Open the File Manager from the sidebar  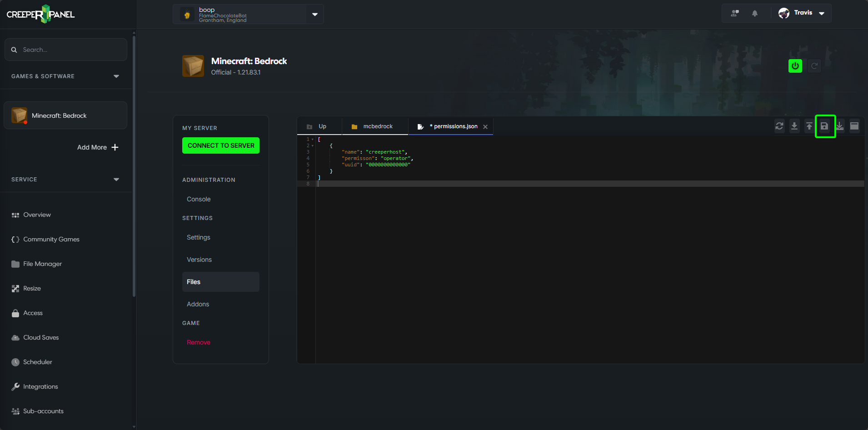click(x=42, y=264)
